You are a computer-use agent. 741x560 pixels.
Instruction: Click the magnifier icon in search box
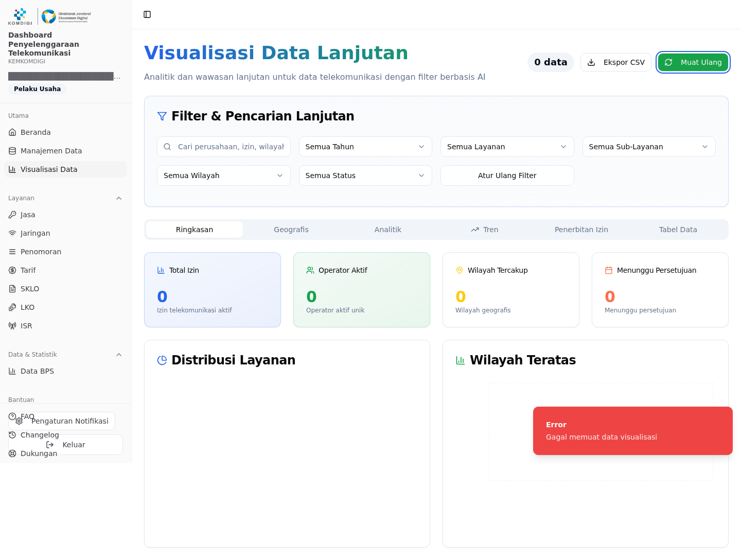167,147
